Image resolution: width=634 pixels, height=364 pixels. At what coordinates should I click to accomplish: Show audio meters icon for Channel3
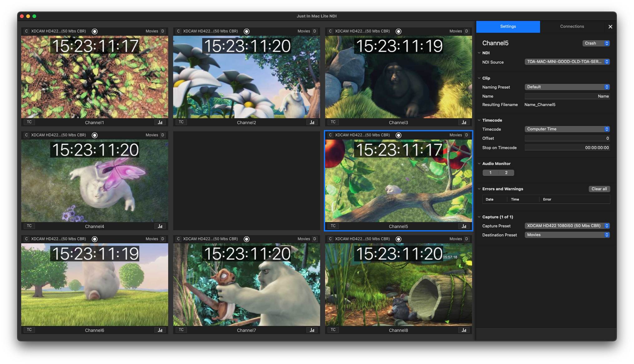[464, 122]
